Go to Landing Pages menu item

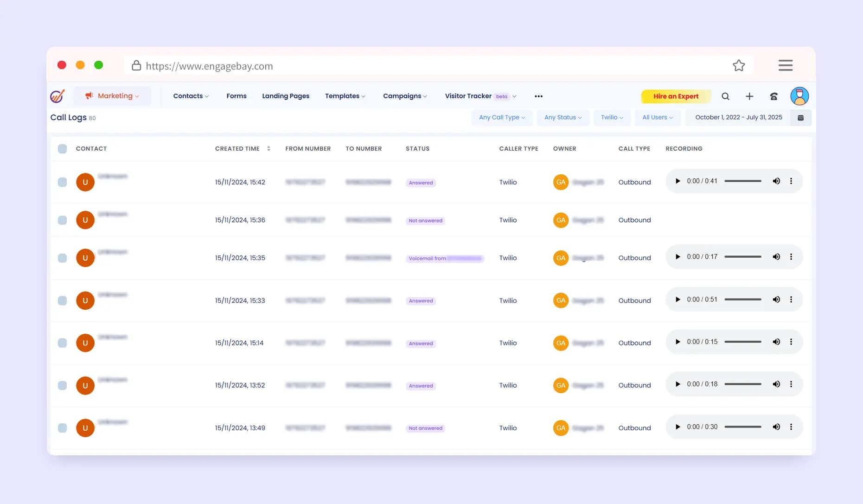point(286,96)
